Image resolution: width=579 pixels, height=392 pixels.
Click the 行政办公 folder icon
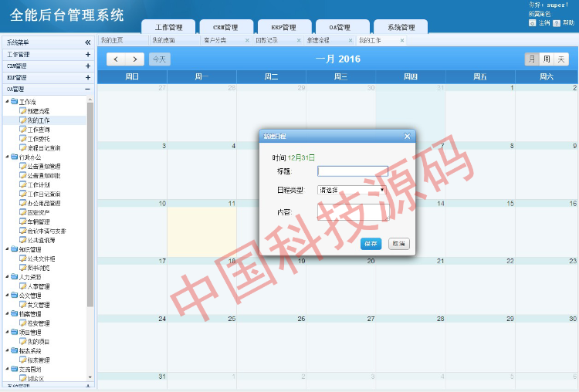pyautogui.click(x=15, y=157)
